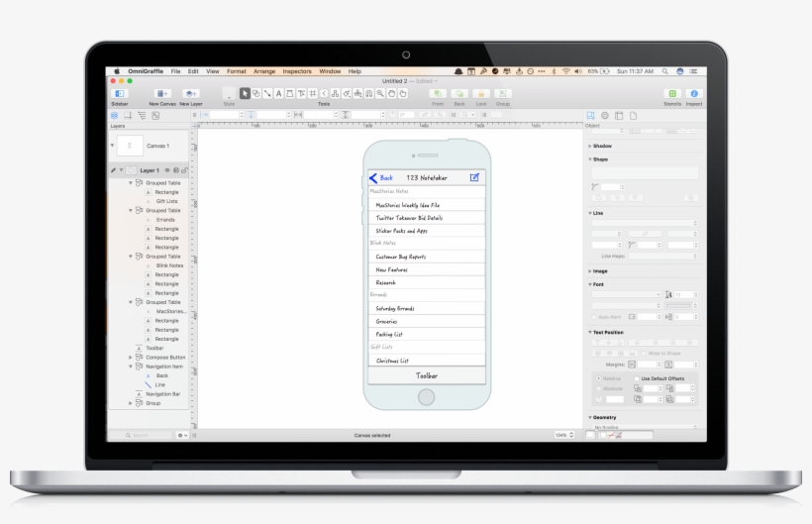This screenshot has width=812, height=524.
Task: Open the Window menu
Action: (330, 71)
